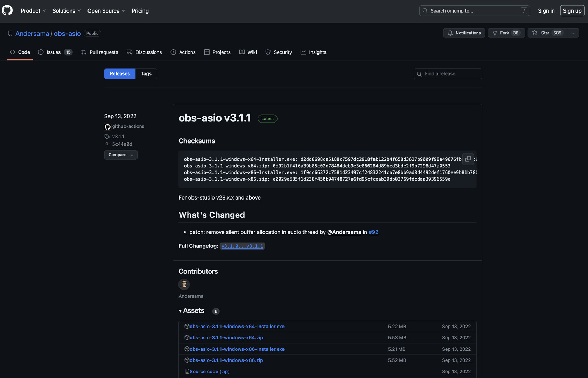Screen dimensions: 588x378
Task: Click the GitHub logo icon
Action: pyautogui.click(x=7, y=10)
